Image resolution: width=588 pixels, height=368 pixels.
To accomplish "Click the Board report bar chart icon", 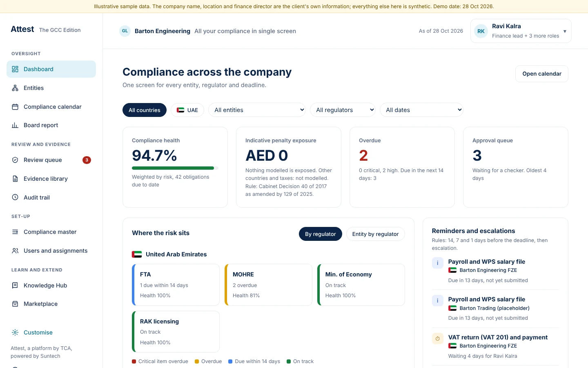I will (15, 125).
